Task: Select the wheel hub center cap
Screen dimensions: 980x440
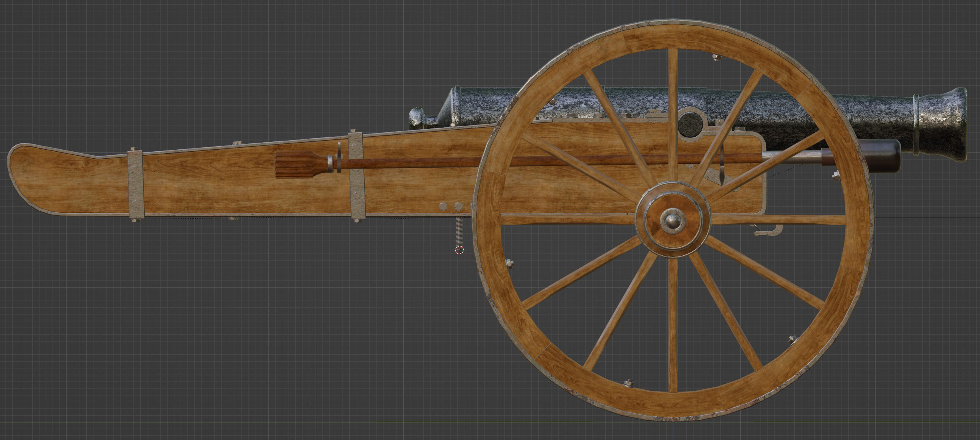Action: click(x=673, y=221)
